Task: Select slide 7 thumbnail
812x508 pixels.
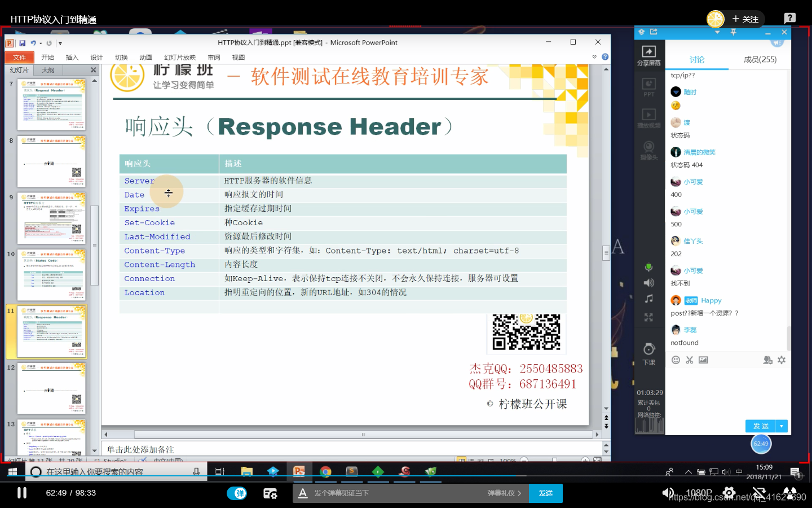Action: point(51,105)
